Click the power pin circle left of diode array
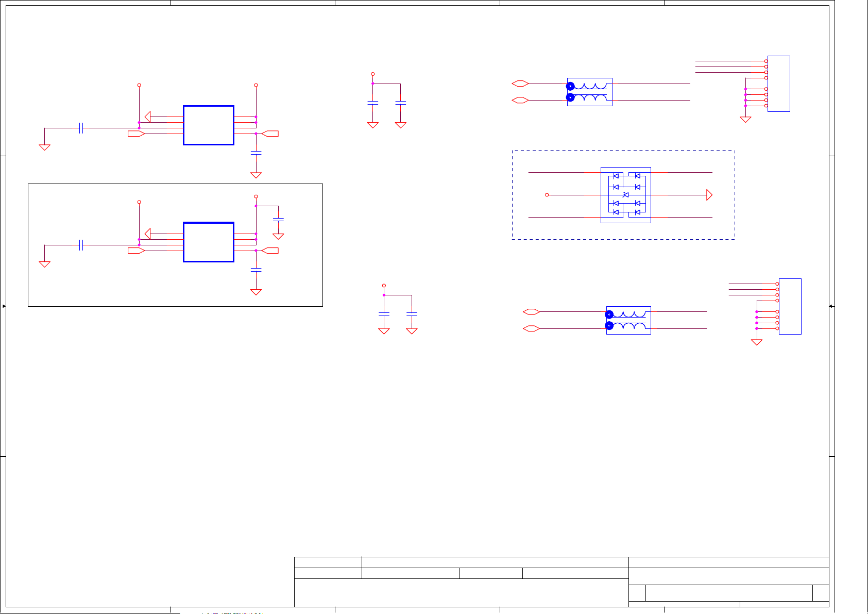The width and height of the screenshot is (868, 614). click(x=547, y=195)
